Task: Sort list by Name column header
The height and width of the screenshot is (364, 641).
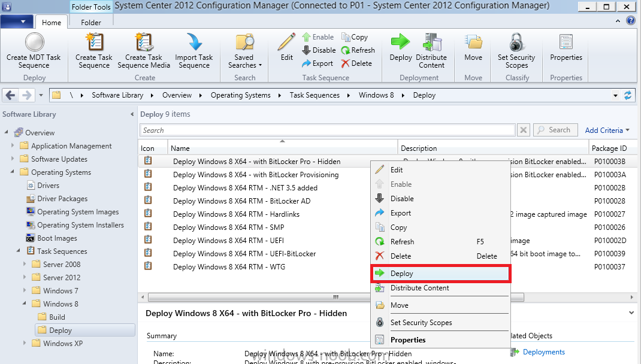Action: pyautogui.click(x=282, y=148)
